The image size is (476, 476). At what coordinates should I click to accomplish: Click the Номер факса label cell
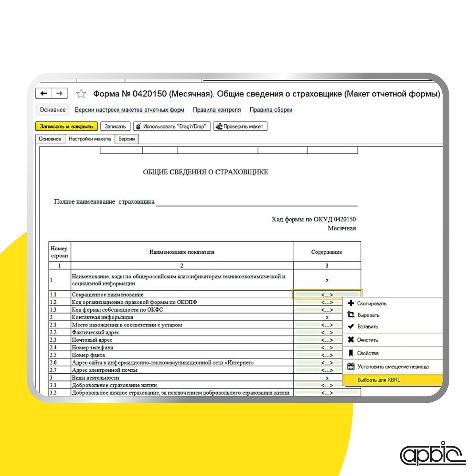coord(182,355)
